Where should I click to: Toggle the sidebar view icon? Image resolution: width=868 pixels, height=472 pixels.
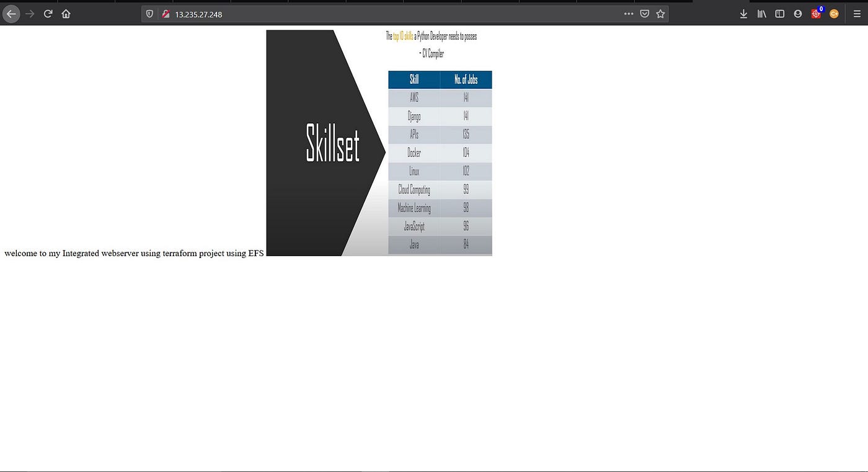pyautogui.click(x=780, y=14)
